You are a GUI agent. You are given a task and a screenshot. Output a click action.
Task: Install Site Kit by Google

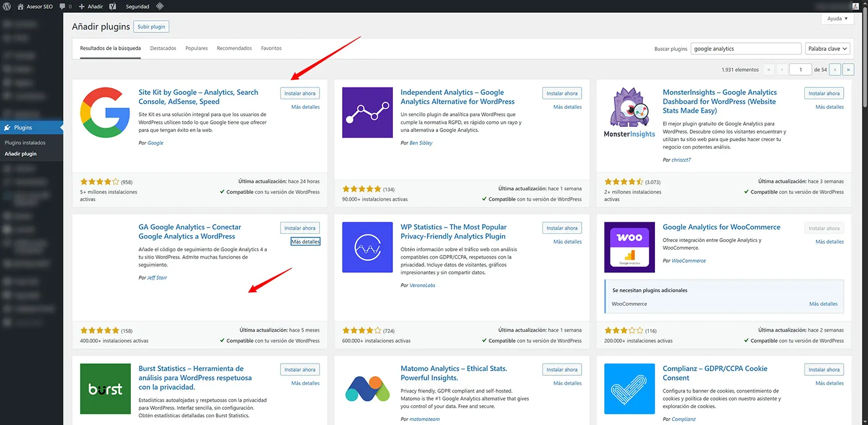pyautogui.click(x=300, y=93)
